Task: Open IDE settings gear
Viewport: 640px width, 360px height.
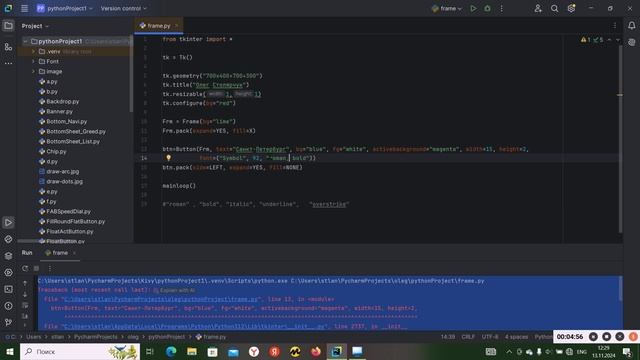Action: pos(571,8)
